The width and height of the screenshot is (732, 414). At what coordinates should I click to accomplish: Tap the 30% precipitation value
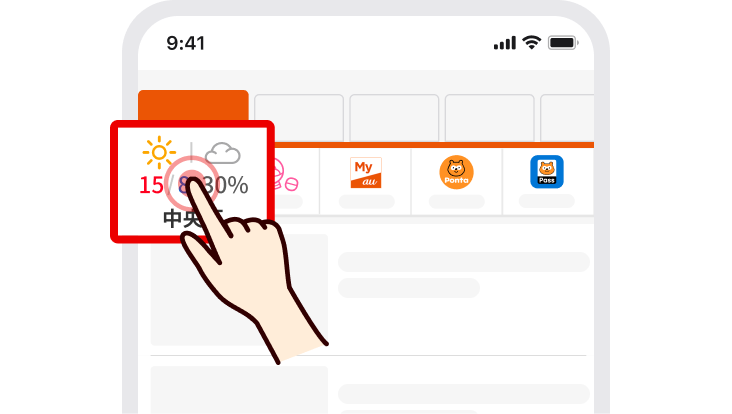pos(226,185)
